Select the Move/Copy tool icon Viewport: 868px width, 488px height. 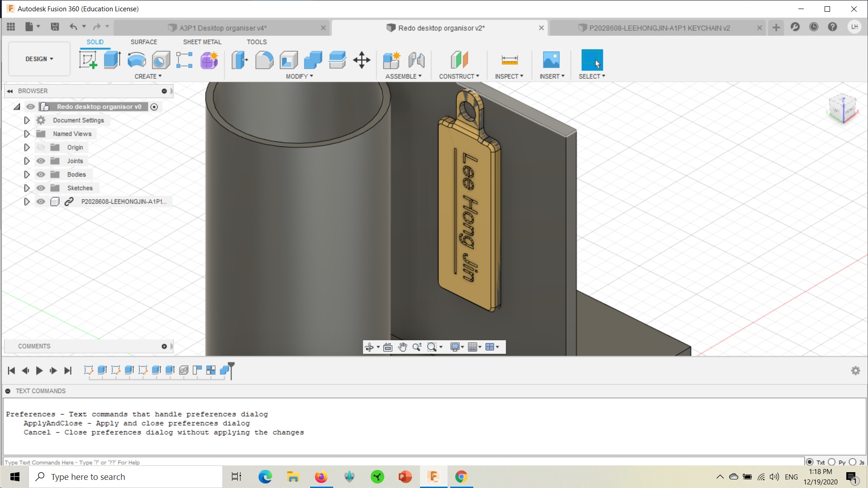(362, 60)
